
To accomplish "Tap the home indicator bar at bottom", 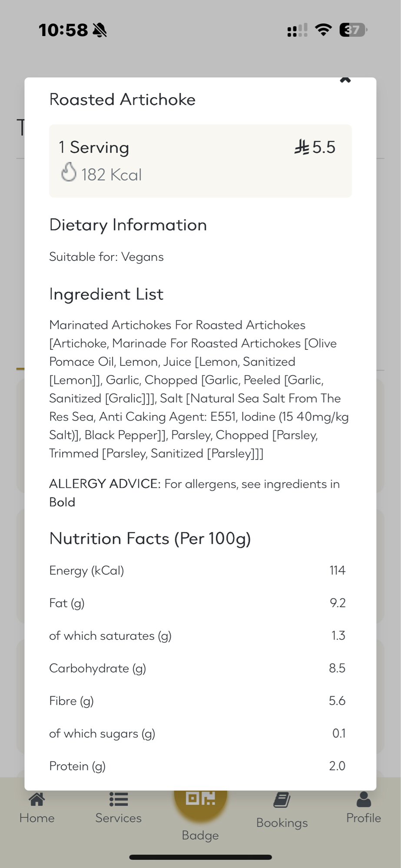I will (x=200, y=857).
